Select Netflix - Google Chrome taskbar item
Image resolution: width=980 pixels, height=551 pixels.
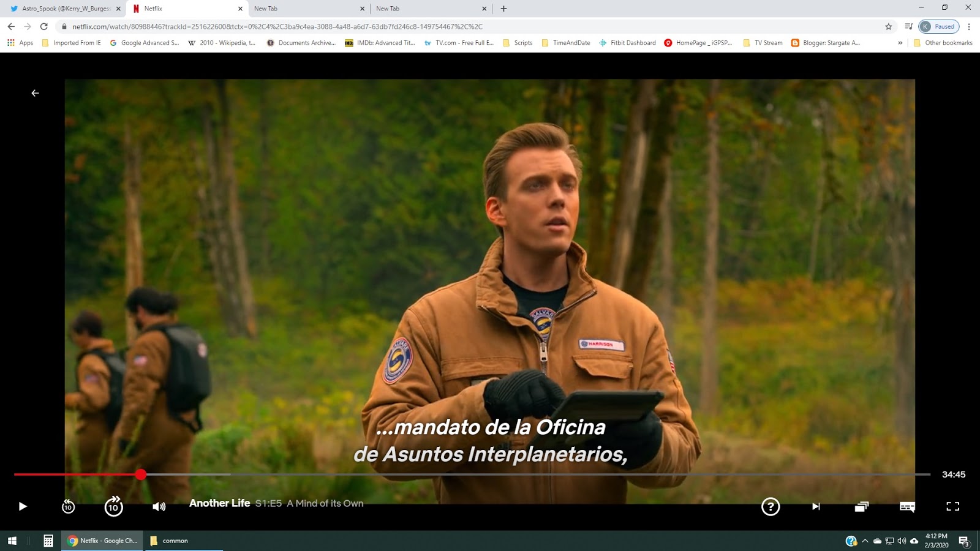pyautogui.click(x=102, y=541)
